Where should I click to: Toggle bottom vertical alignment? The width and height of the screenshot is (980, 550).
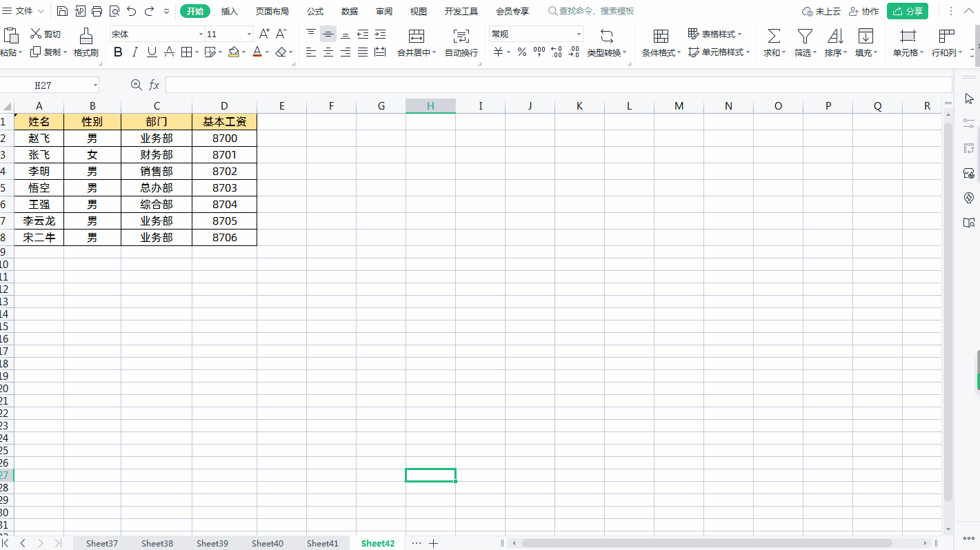coord(346,34)
